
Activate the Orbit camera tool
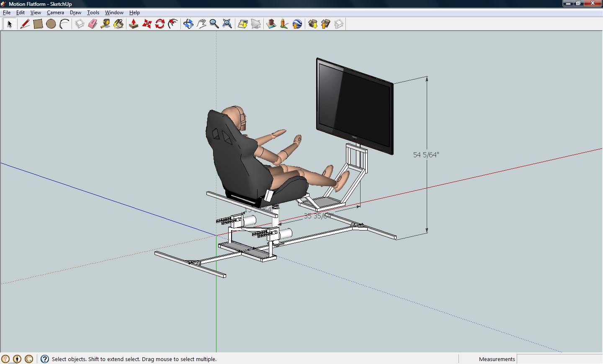point(188,24)
